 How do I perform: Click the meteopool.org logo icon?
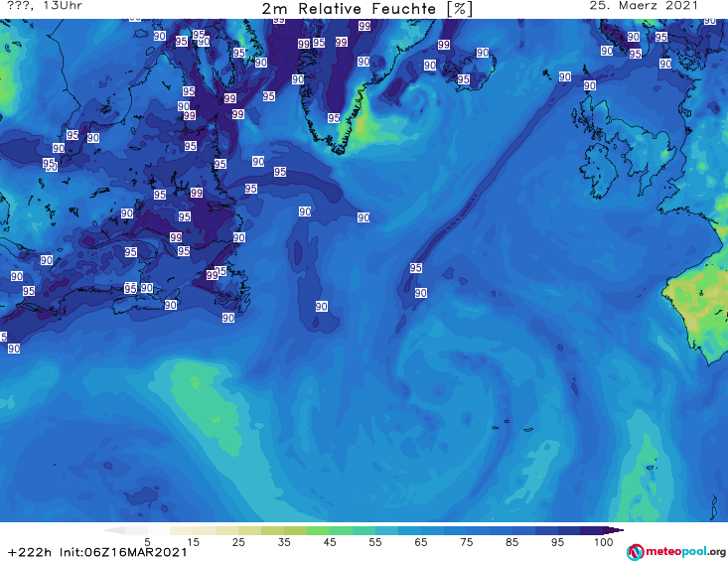pos(635,552)
